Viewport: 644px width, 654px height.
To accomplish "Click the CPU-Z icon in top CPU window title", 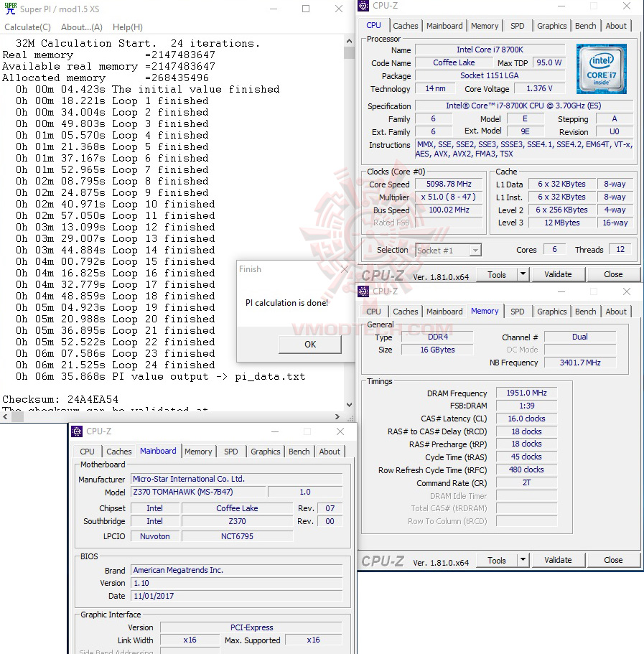I will tap(364, 6).
